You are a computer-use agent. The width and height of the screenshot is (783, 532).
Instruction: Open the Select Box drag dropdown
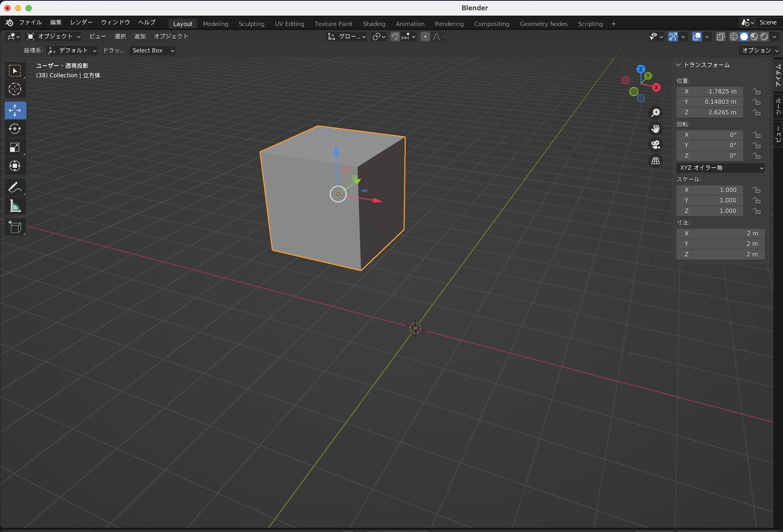[153, 50]
